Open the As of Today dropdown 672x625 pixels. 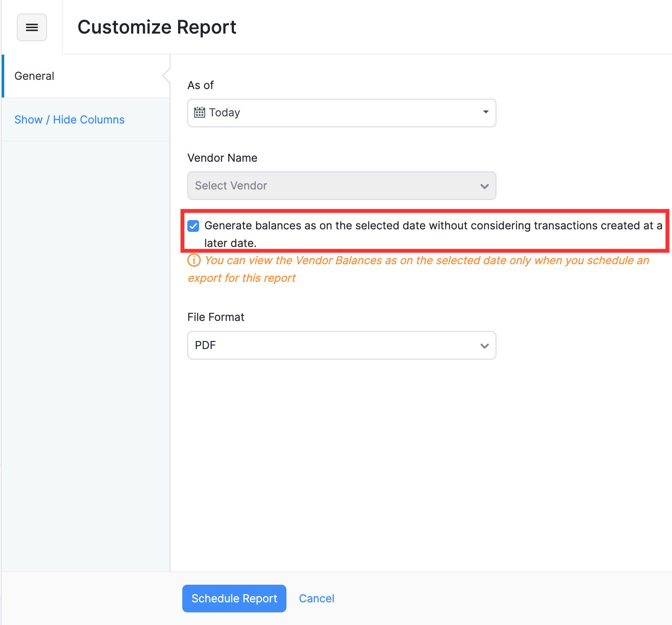(x=341, y=113)
